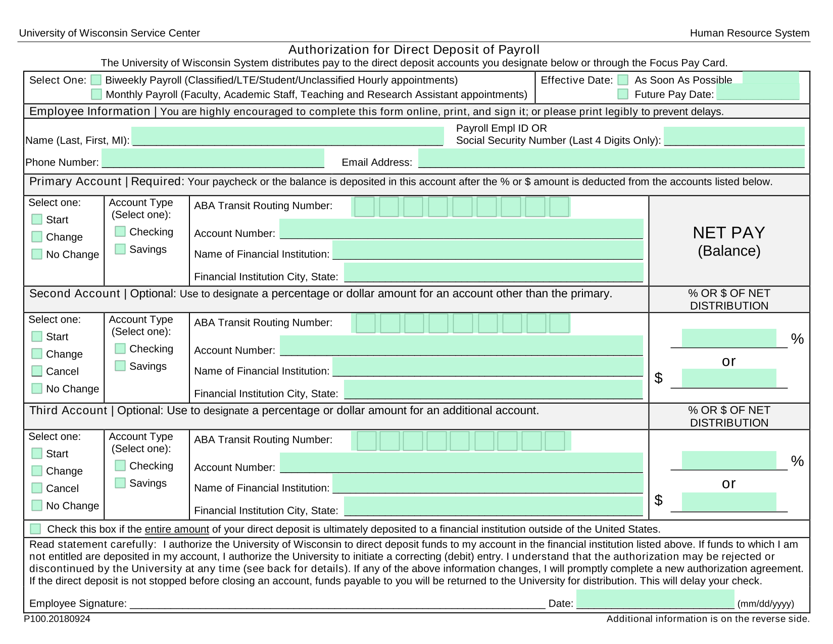This screenshot has height=644, width=833.
Task: Select Start under Second Account
Action: pos(37,336)
